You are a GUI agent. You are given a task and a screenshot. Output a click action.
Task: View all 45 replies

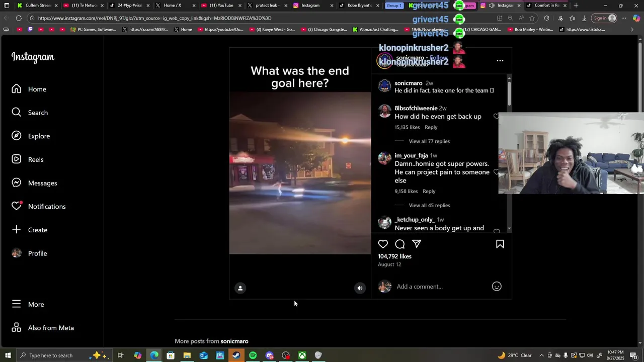[429, 205]
